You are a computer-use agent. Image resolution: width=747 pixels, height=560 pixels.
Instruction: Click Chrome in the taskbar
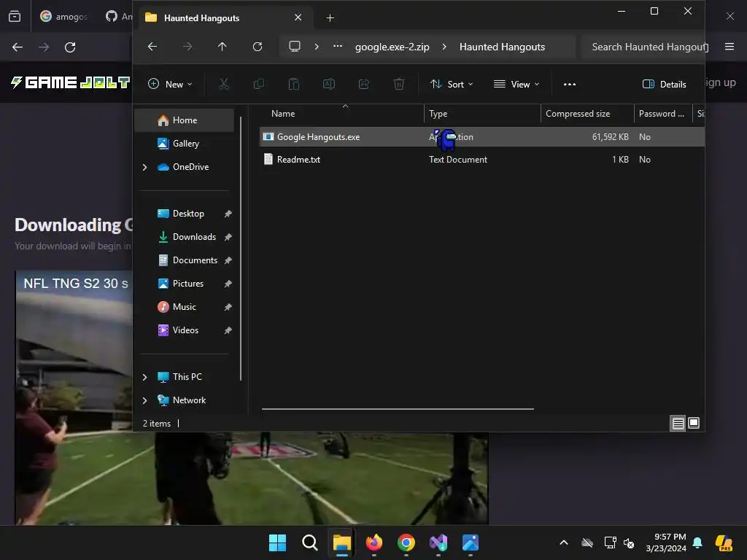[406, 542]
